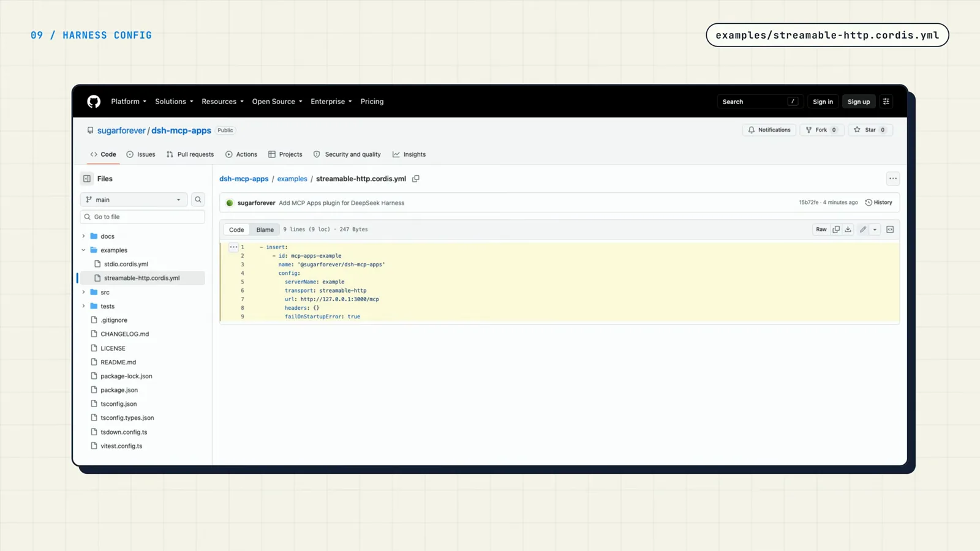The height and width of the screenshot is (551, 980).
Task: Fork the dsh-mcp-apps repository
Action: pyautogui.click(x=821, y=130)
